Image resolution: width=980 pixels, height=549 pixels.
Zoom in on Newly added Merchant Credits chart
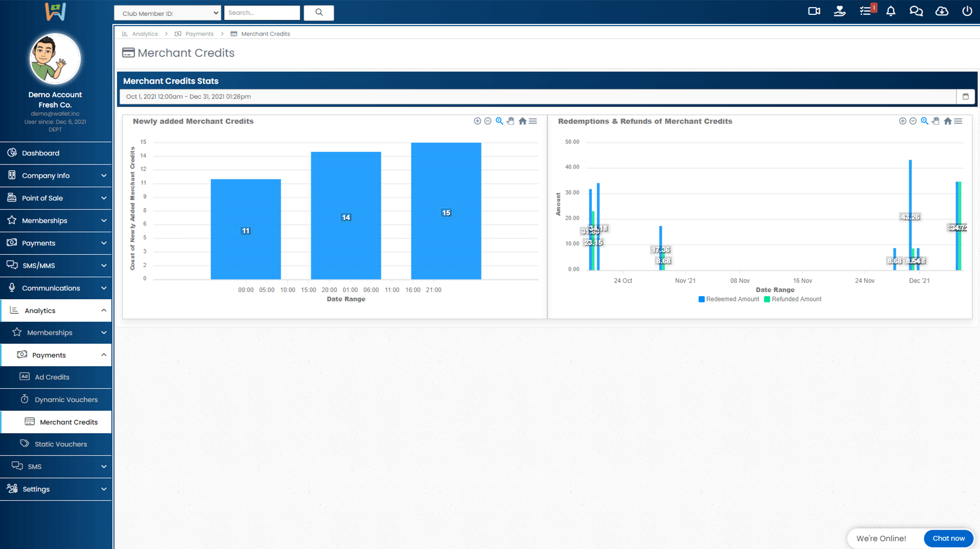pyautogui.click(x=477, y=121)
